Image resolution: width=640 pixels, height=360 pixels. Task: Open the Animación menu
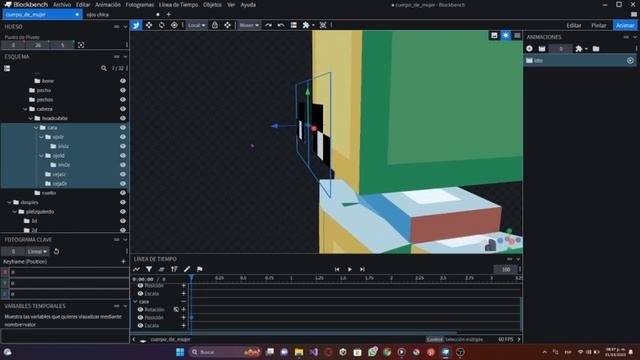tap(108, 5)
